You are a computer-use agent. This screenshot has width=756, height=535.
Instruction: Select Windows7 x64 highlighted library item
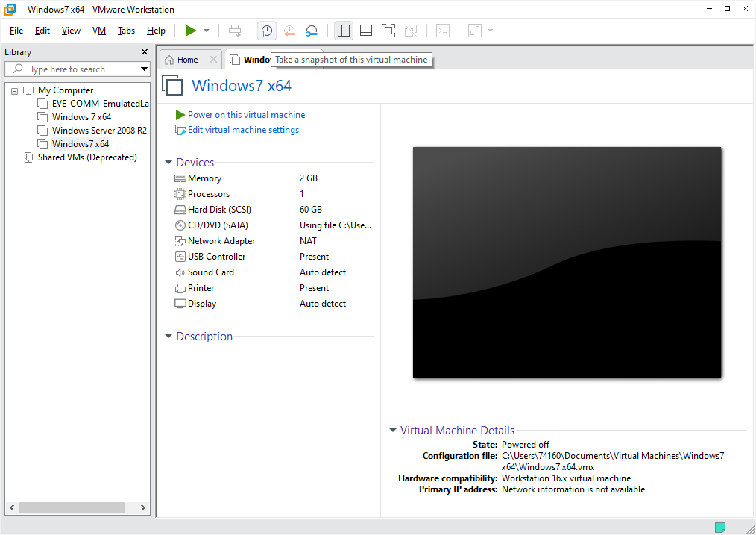click(x=81, y=144)
